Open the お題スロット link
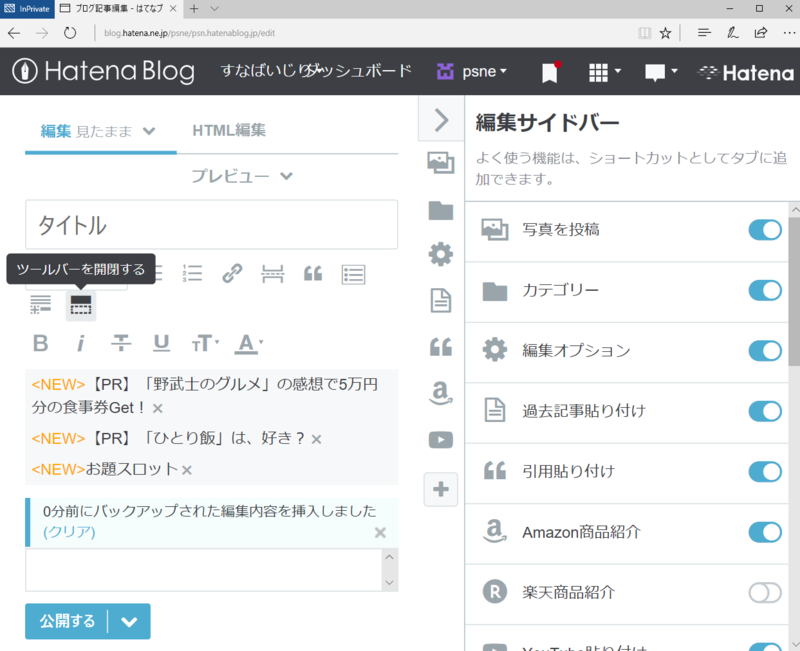Viewport: 800px width, 651px height. click(105, 469)
